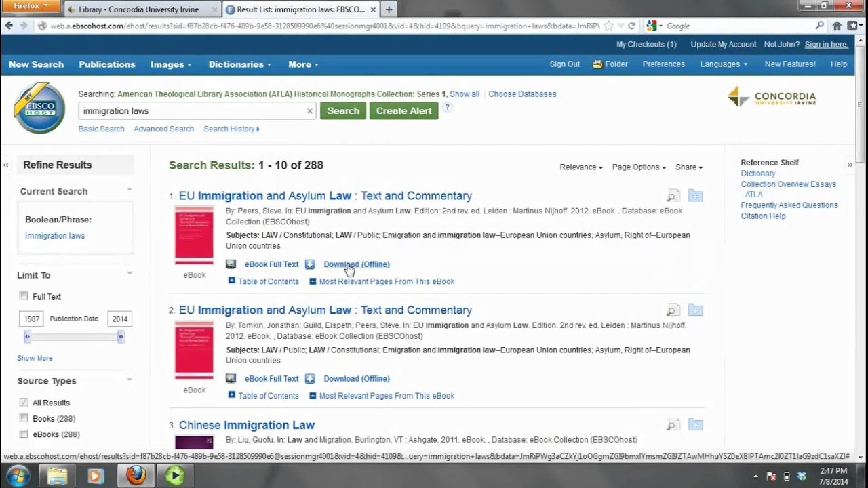Reload the page in Firefox
Screen dimensions: 868x488
click(x=631, y=26)
